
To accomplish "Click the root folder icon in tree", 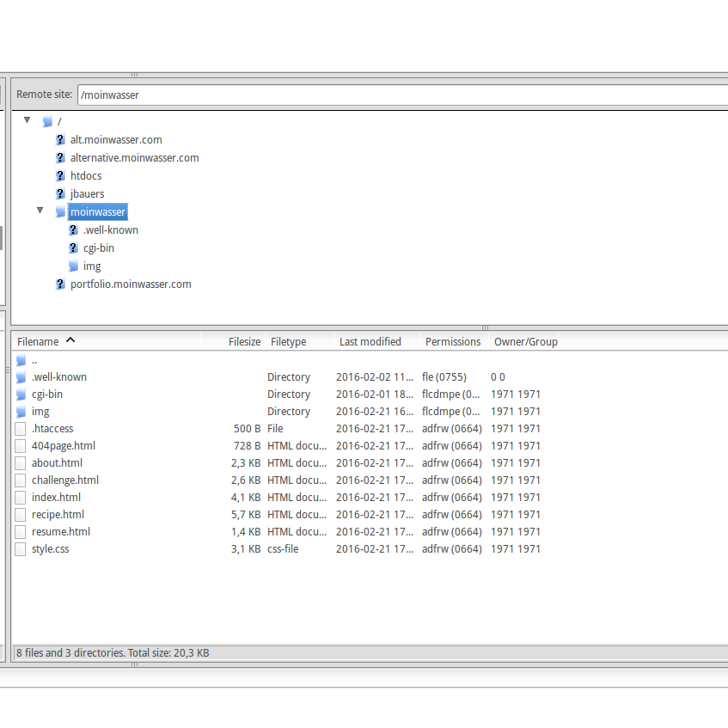I will tap(47, 122).
